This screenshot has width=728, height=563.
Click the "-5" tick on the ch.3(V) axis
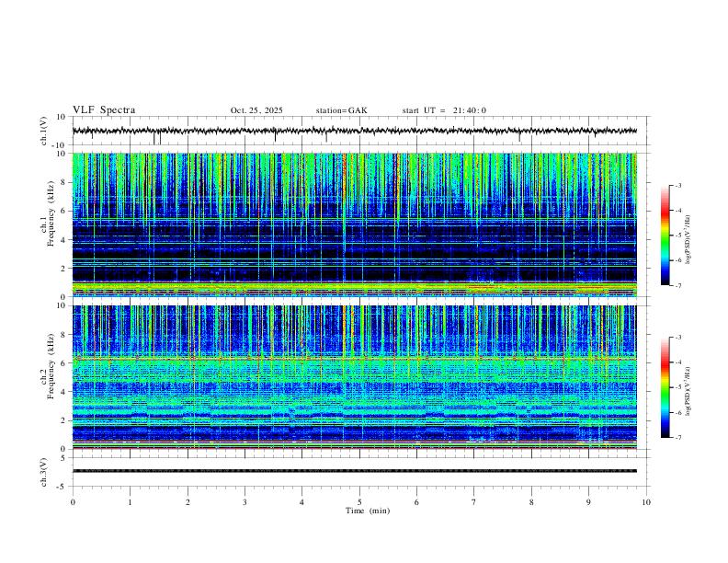tap(63, 487)
